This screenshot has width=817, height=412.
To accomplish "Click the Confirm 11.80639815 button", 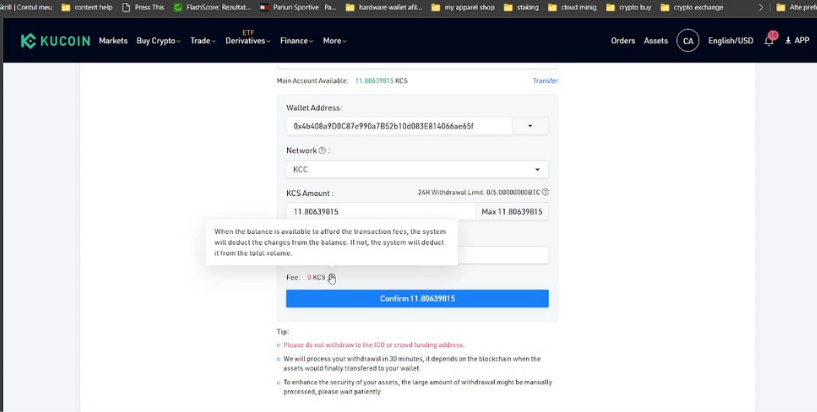I will [x=417, y=298].
